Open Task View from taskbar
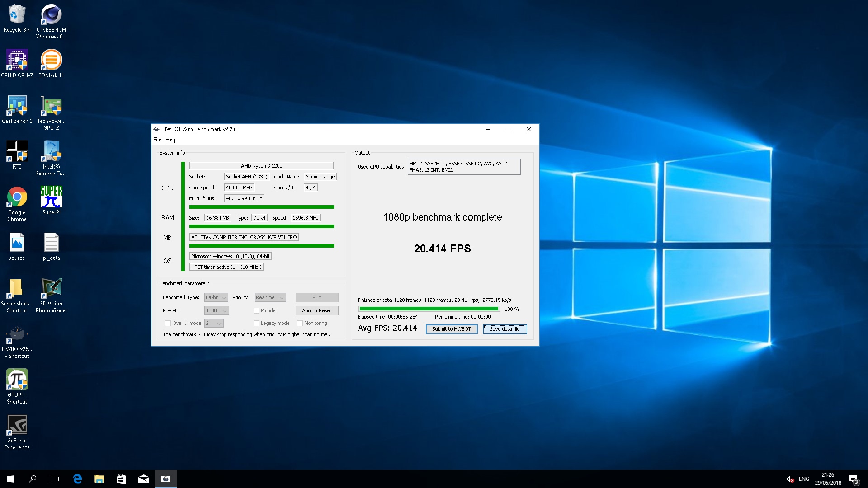Image resolution: width=868 pixels, height=488 pixels. tap(54, 479)
